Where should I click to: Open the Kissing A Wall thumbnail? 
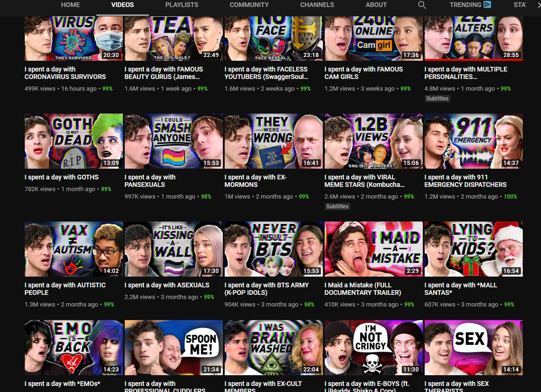[x=173, y=249]
